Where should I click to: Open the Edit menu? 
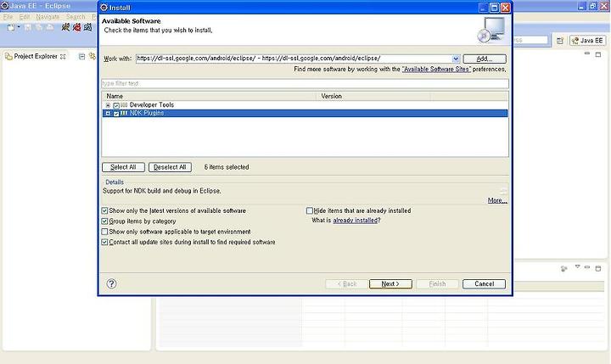pyautogui.click(x=24, y=17)
